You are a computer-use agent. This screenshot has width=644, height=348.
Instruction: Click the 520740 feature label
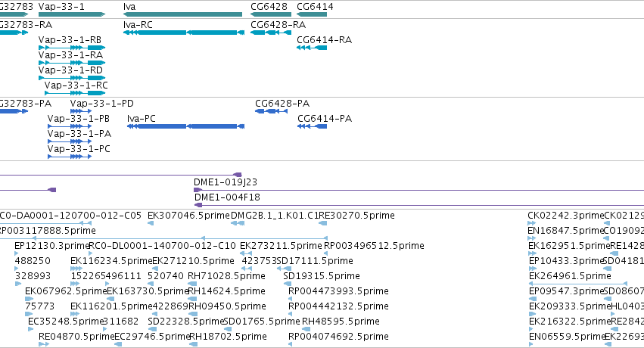click(x=166, y=276)
